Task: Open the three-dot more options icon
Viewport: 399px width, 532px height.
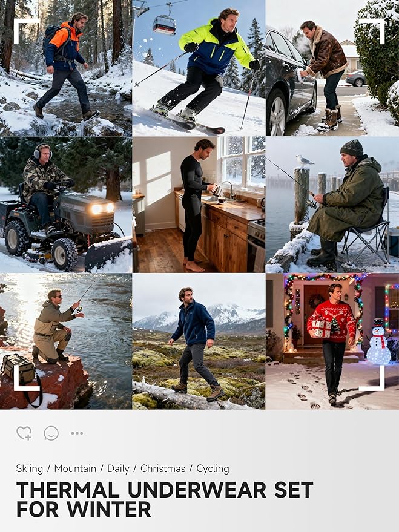Action: coord(77,433)
